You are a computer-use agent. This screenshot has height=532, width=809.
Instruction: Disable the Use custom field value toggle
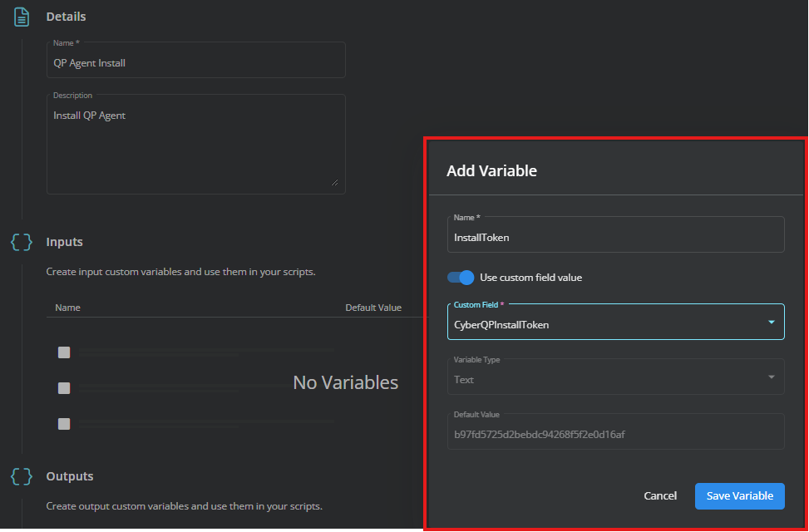click(x=461, y=277)
